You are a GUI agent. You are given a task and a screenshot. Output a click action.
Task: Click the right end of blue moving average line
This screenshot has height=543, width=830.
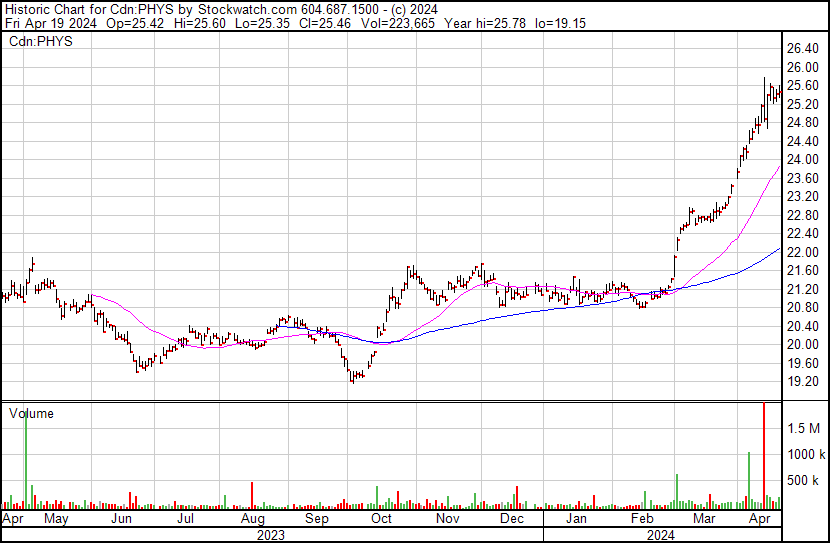pyautogui.click(x=779, y=250)
